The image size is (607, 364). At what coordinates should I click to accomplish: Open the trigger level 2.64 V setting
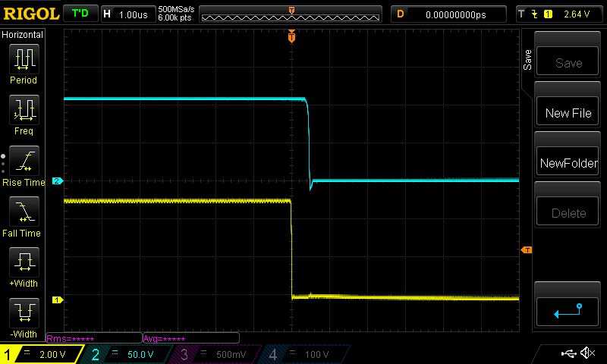click(x=560, y=14)
